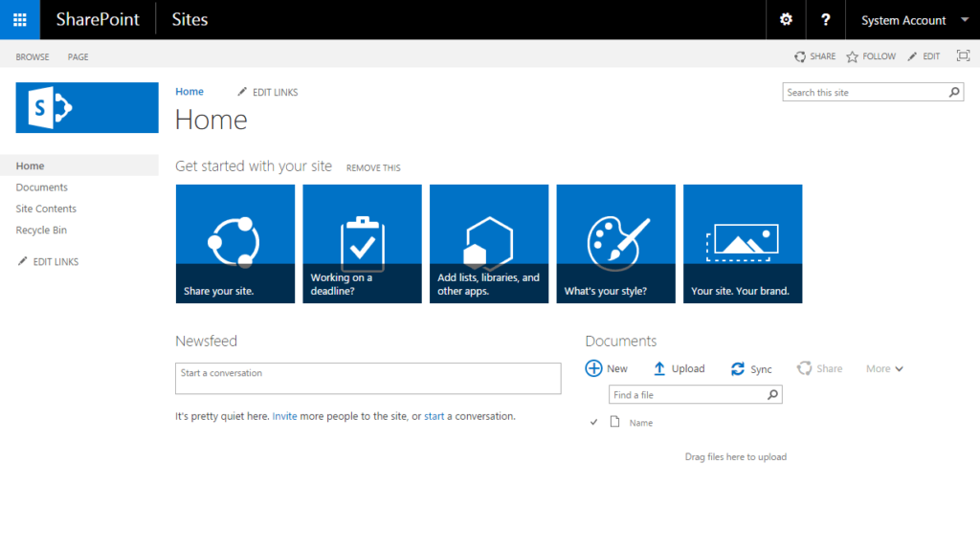The height and width of the screenshot is (552, 980).
Task: Click the 'What's your style?' tile
Action: 615,243
